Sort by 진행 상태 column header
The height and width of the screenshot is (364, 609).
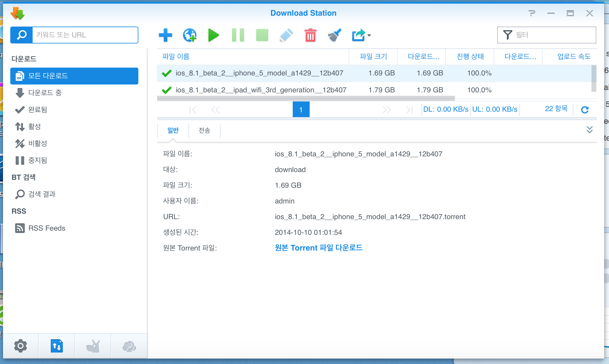(470, 56)
